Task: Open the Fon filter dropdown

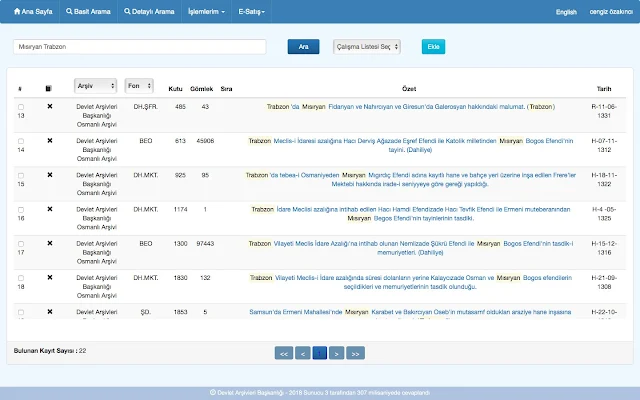Action: pos(139,86)
